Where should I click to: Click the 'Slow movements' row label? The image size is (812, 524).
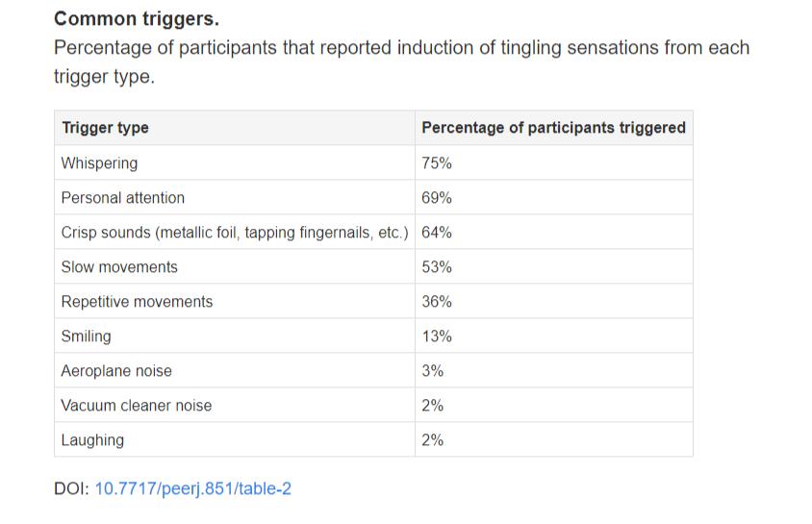(x=119, y=267)
